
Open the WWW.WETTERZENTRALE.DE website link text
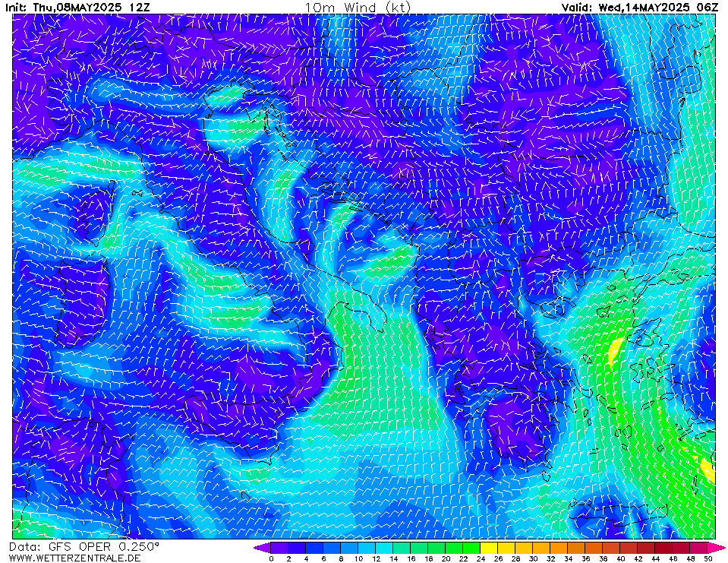point(74,558)
